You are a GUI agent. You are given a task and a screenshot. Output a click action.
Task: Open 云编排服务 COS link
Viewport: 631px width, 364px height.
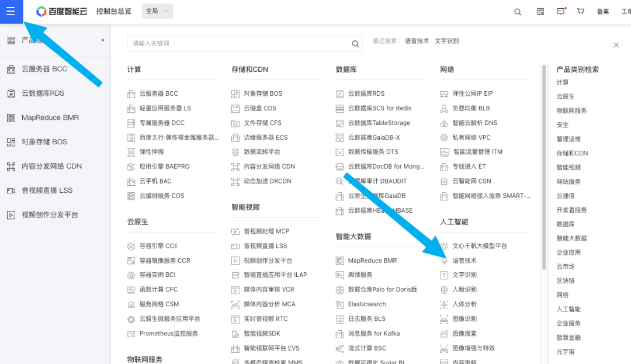(162, 196)
